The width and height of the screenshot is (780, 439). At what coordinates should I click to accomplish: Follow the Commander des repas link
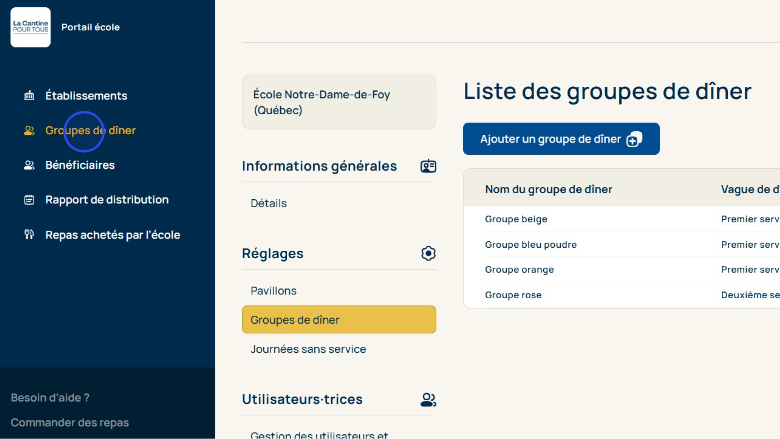click(x=69, y=422)
